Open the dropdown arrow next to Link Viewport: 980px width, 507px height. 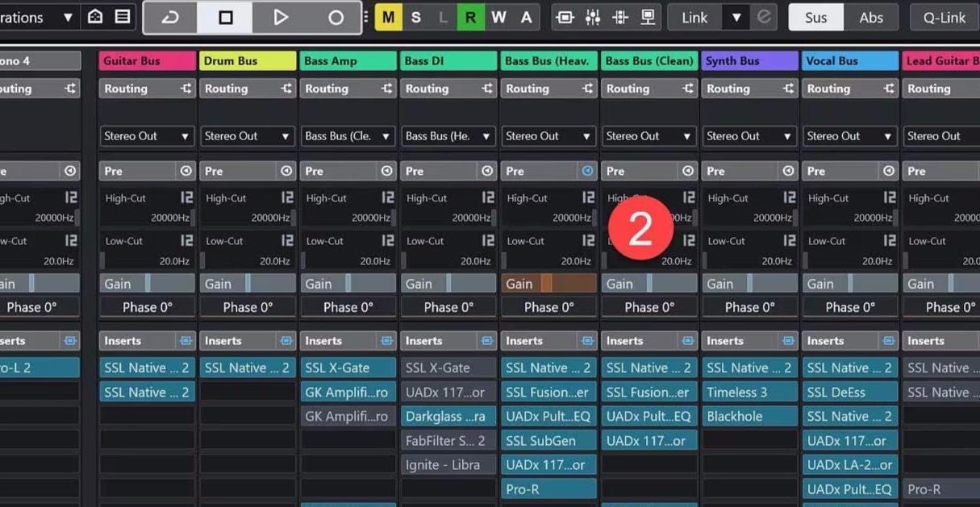tap(736, 17)
